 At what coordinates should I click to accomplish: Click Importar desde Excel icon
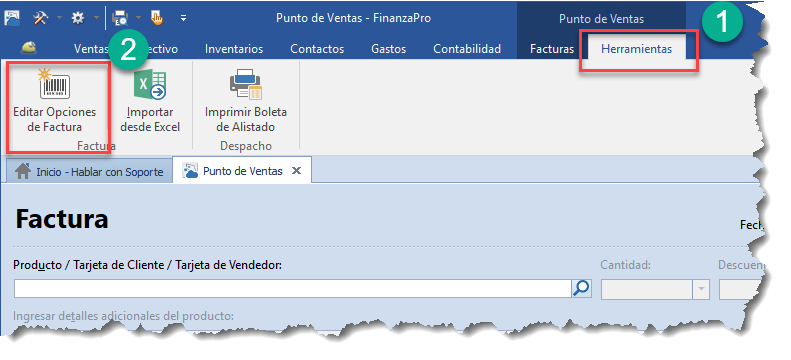coord(150,84)
